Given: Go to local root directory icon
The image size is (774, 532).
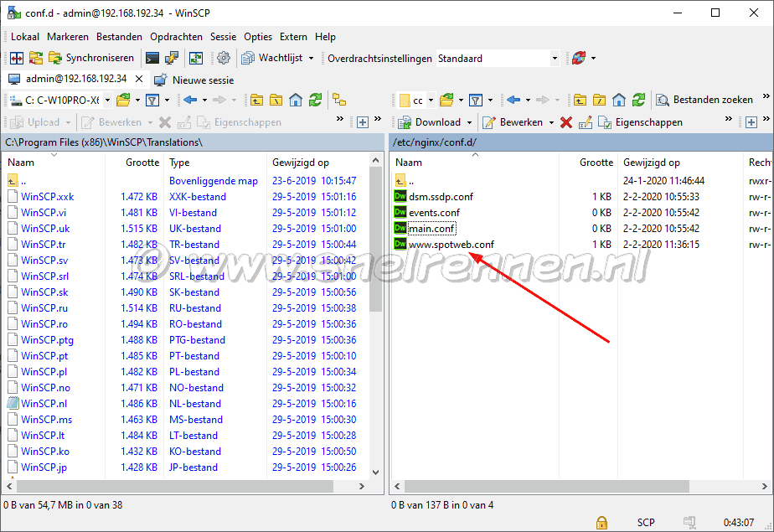Looking at the screenshot, I should click(276, 101).
